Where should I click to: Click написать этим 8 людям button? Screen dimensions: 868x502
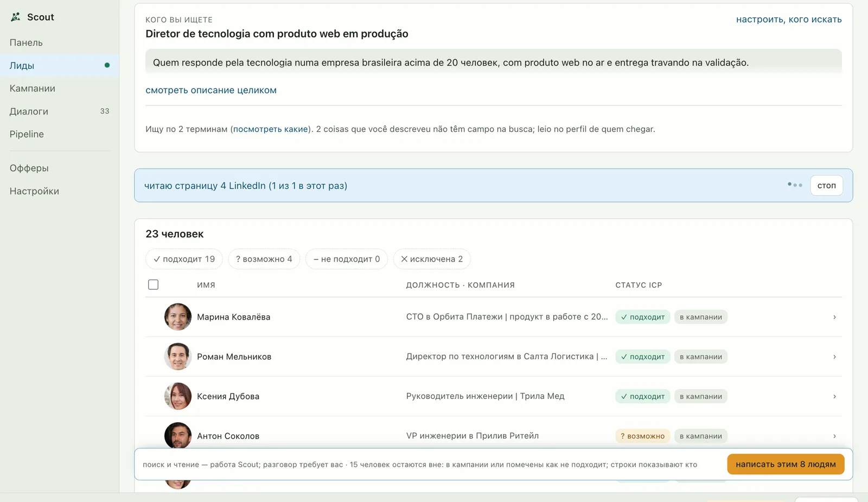pos(786,464)
